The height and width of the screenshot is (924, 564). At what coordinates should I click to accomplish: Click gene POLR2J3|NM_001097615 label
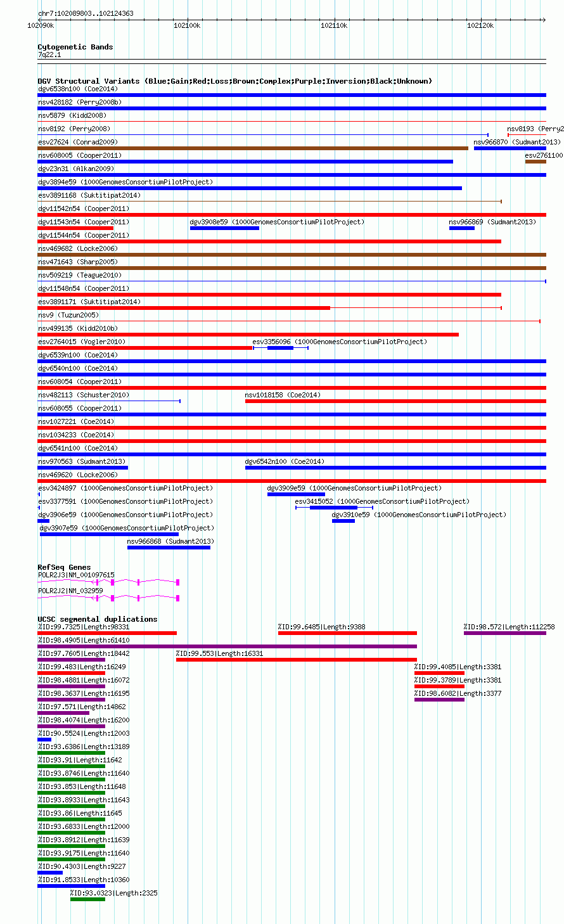(x=76, y=575)
